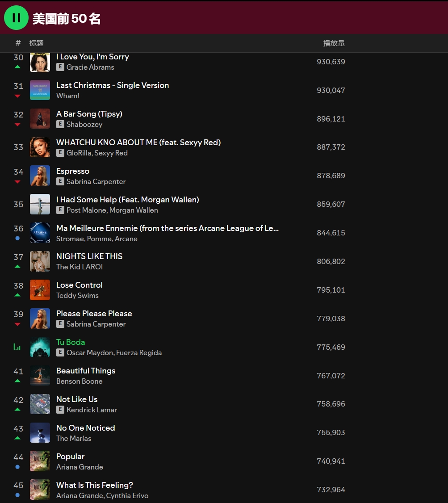The width and height of the screenshot is (448, 503).
Task: Open the Please Please Please cover thumbnail
Action: (x=40, y=318)
